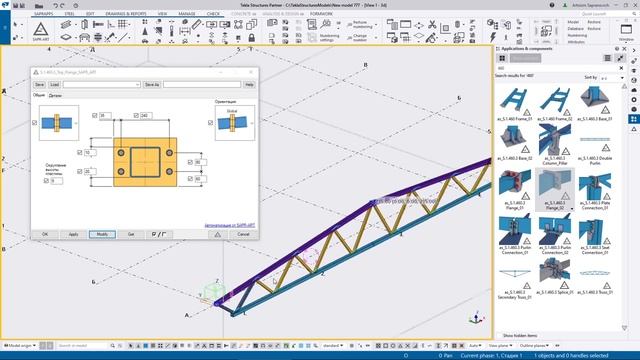The height and width of the screenshot is (360, 640).
Task: Toggle the all-checkboxes on/off button
Action: point(159,234)
